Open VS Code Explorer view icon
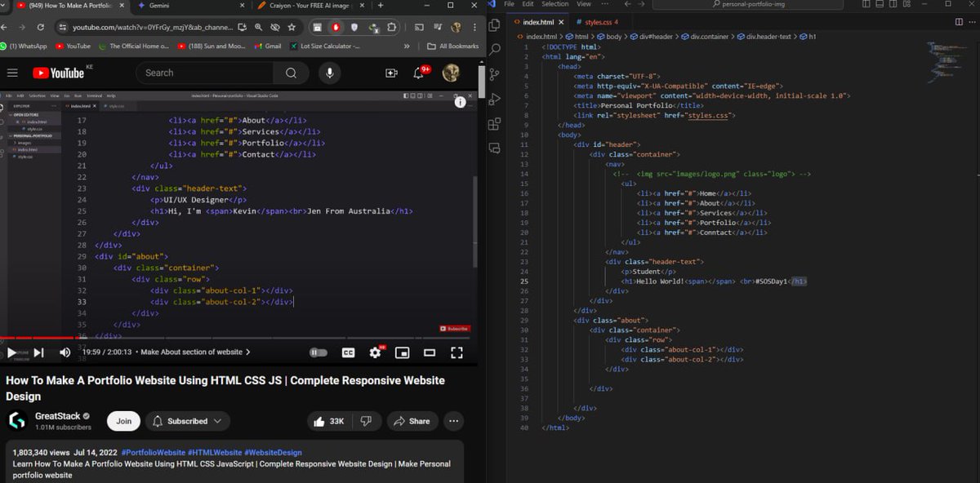This screenshot has width=980, height=483. pos(494,25)
